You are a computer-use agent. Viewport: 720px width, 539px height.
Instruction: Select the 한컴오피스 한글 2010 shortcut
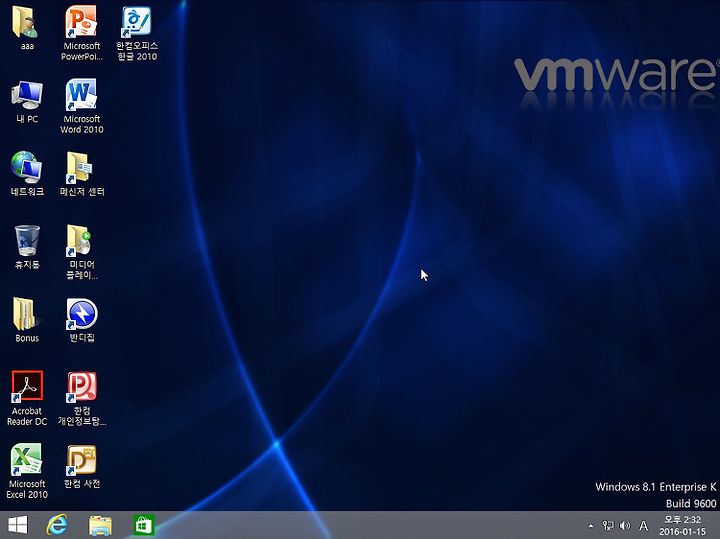[x=137, y=32]
